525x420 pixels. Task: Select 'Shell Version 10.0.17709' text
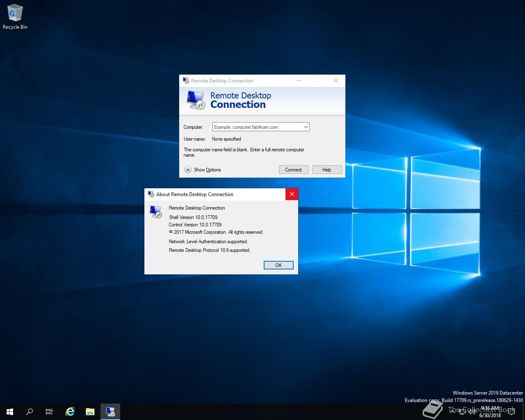click(x=193, y=217)
